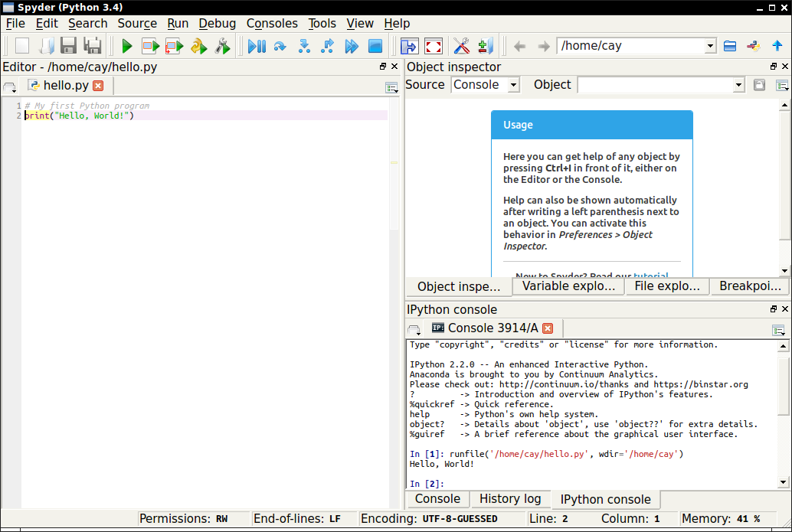The image size is (792, 532).
Task: Select the hello.py editor tab
Action: coord(66,85)
